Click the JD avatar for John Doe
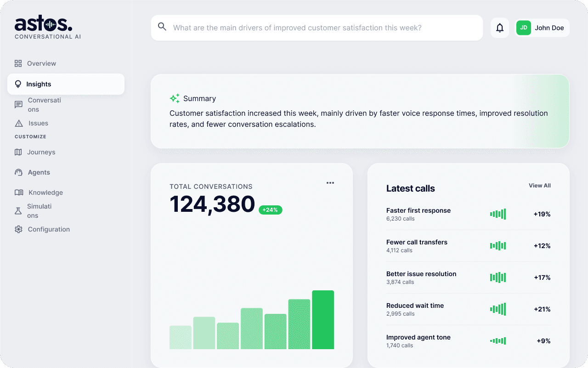 coord(523,28)
